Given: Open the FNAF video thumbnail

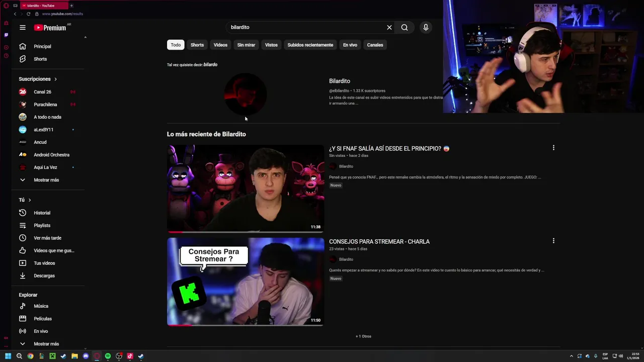Looking at the screenshot, I should coord(246,189).
